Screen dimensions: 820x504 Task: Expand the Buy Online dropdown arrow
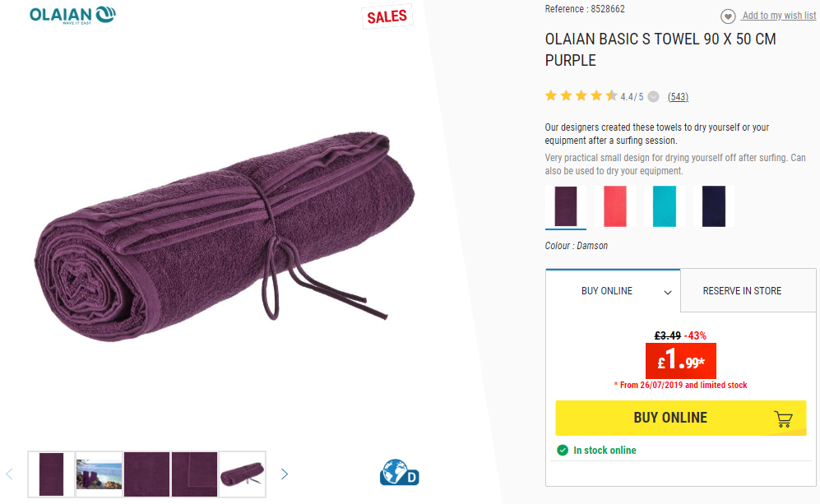pos(667,292)
